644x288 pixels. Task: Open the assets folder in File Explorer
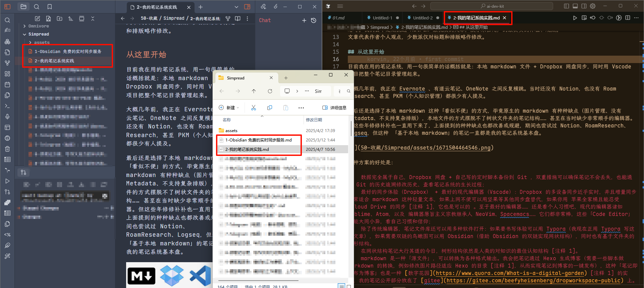(231, 131)
